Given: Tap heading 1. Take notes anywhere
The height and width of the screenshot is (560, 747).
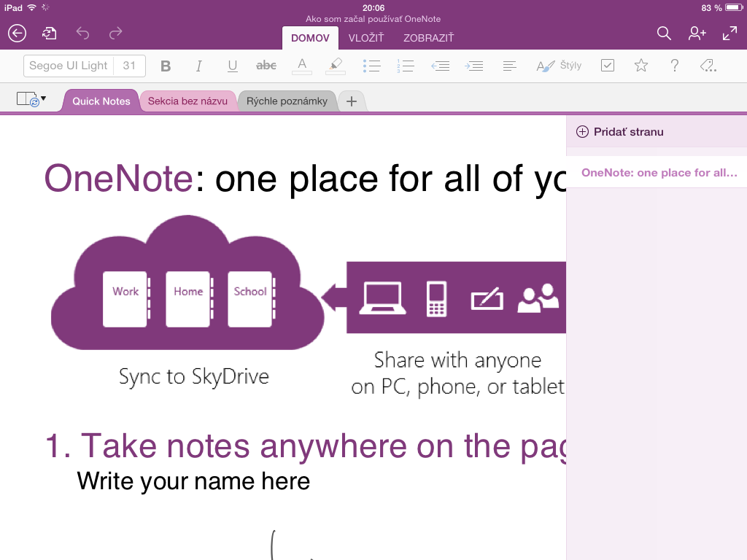Looking at the screenshot, I should pos(306,447).
